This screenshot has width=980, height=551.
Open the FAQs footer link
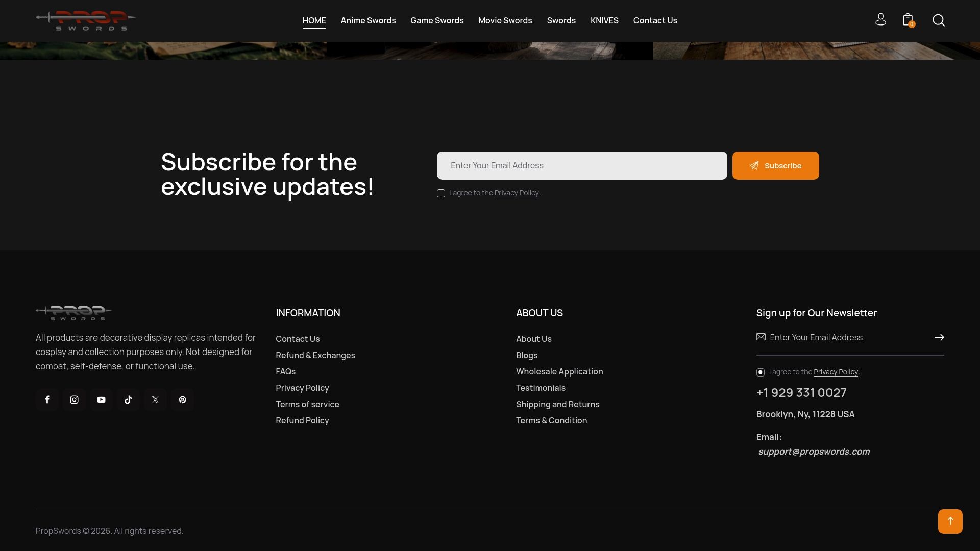[x=285, y=371]
